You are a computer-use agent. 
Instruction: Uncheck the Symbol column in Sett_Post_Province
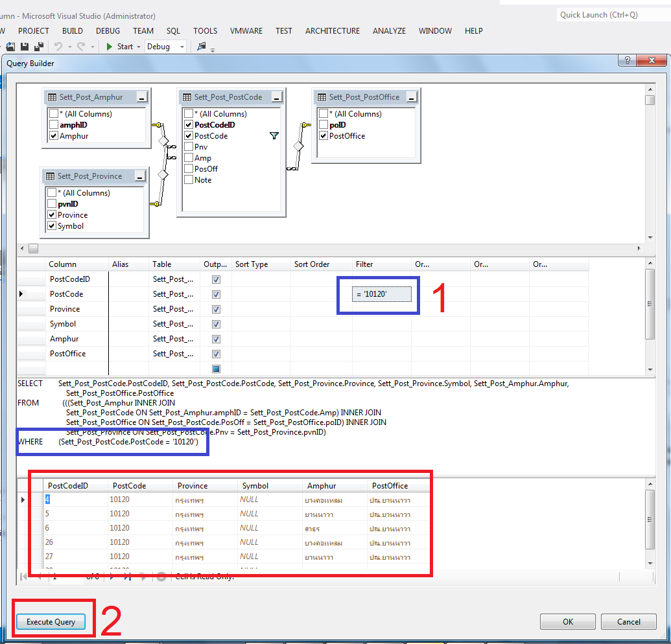point(52,226)
